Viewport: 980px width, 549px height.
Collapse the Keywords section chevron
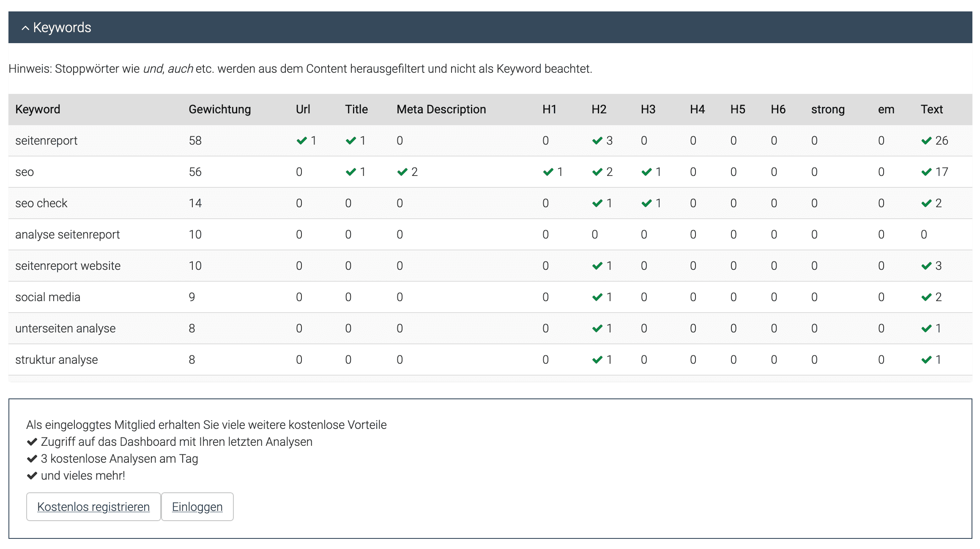tap(25, 28)
